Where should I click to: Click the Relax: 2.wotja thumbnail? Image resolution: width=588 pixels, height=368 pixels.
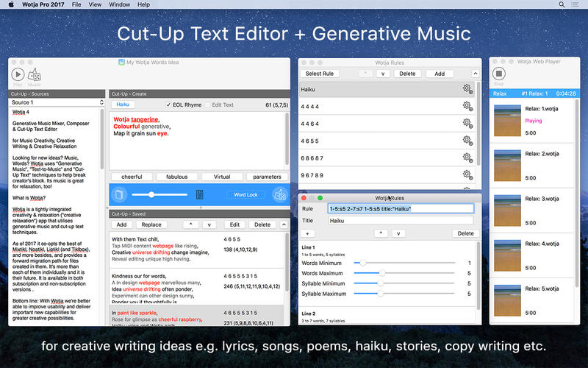[507, 165]
